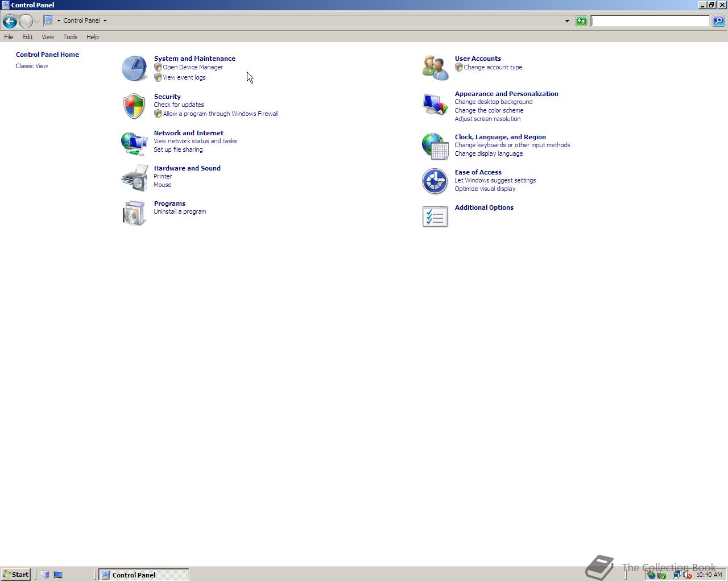Image resolution: width=728 pixels, height=582 pixels.
Task: Open Network and Internet heading
Action: tap(188, 133)
